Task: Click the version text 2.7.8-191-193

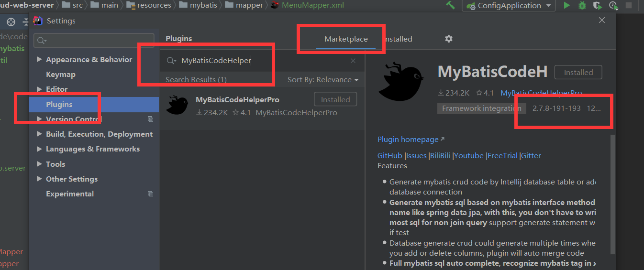Action: coord(556,108)
